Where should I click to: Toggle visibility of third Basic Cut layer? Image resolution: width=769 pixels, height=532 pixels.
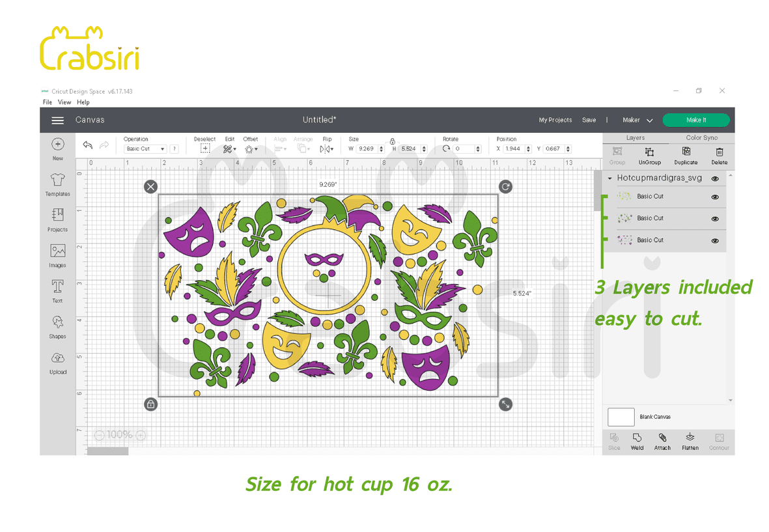click(x=715, y=240)
